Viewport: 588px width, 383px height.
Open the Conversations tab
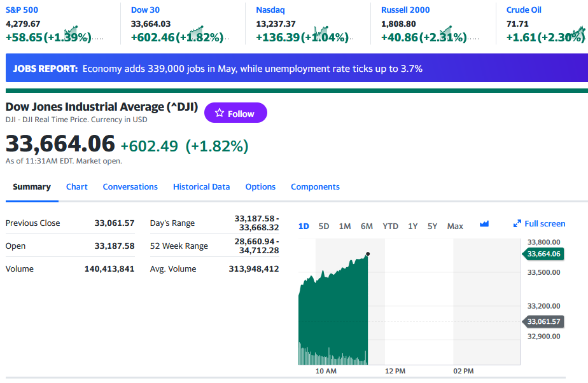[x=130, y=186]
